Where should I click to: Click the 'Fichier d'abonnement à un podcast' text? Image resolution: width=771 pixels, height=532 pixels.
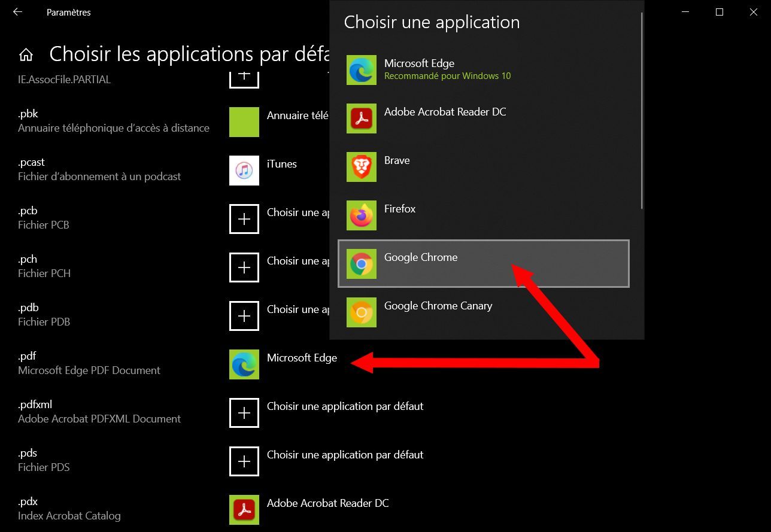[x=99, y=177]
